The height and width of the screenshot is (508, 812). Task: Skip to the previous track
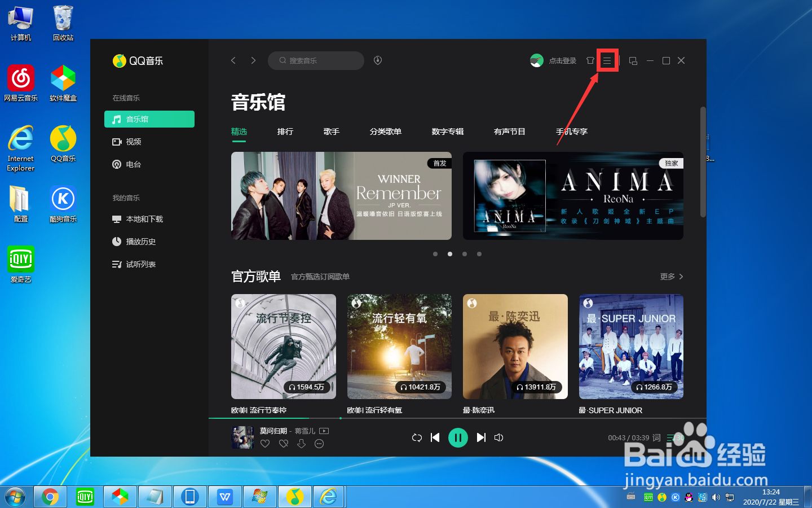click(x=435, y=437)
